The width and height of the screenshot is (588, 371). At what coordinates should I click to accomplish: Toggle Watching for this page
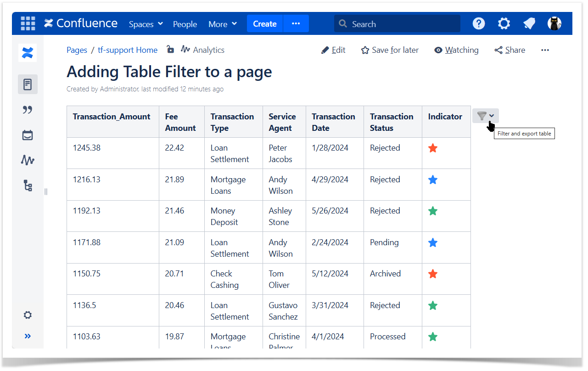point(456,50)
